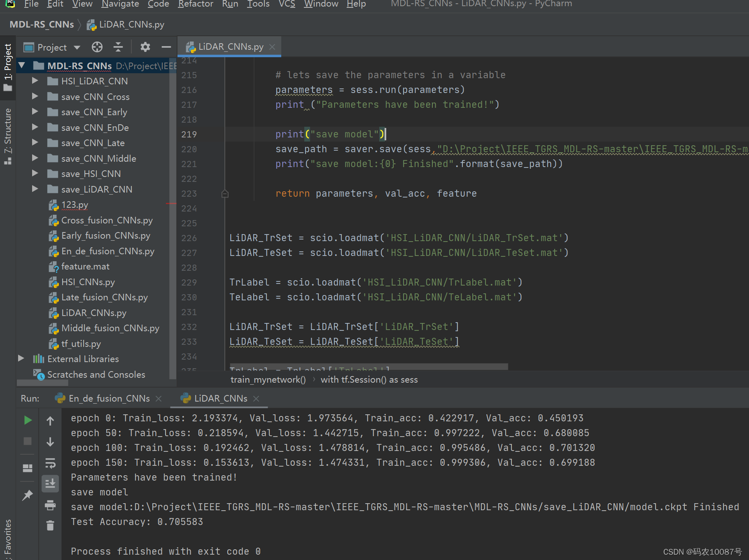Viewport: 749px width, 560px height.
Task: Open the VCS menu
Action: (x=287, y=4)
